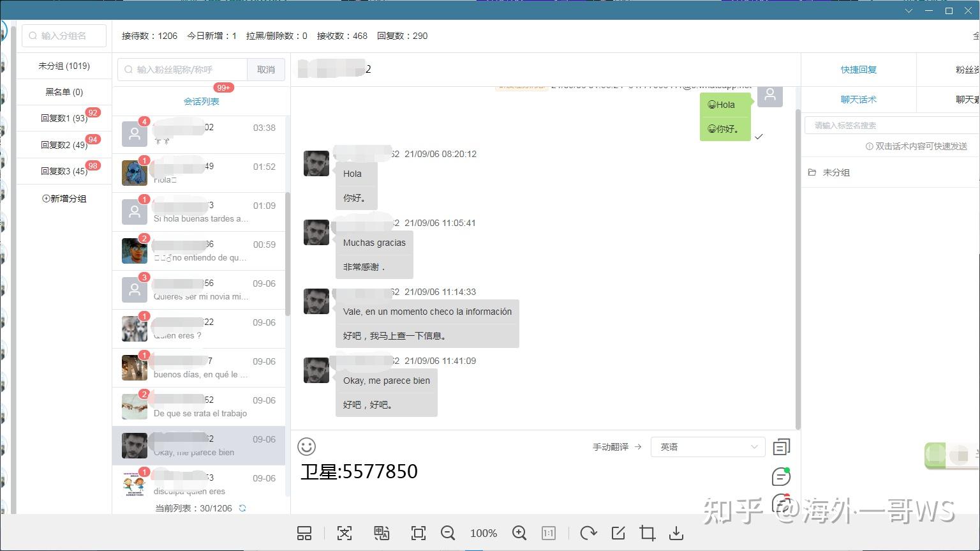Screen dimensions: 980x551
Task: Click the 输入粉丝昵称/称呼 search field
Action: tap(182, 70)
